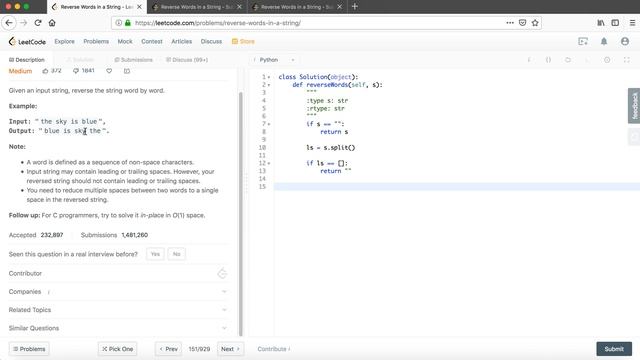This screenshot has width=640, height=360.
Task: Answer No to seen in interview
Action: [176, 254]
